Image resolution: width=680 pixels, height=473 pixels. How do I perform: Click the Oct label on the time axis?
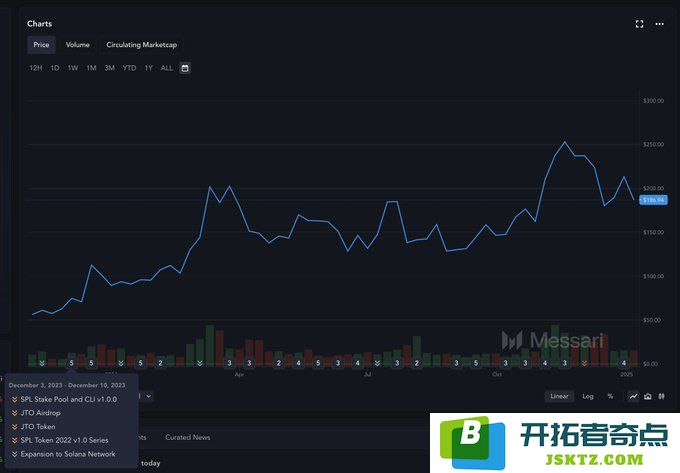pos(497,374)
